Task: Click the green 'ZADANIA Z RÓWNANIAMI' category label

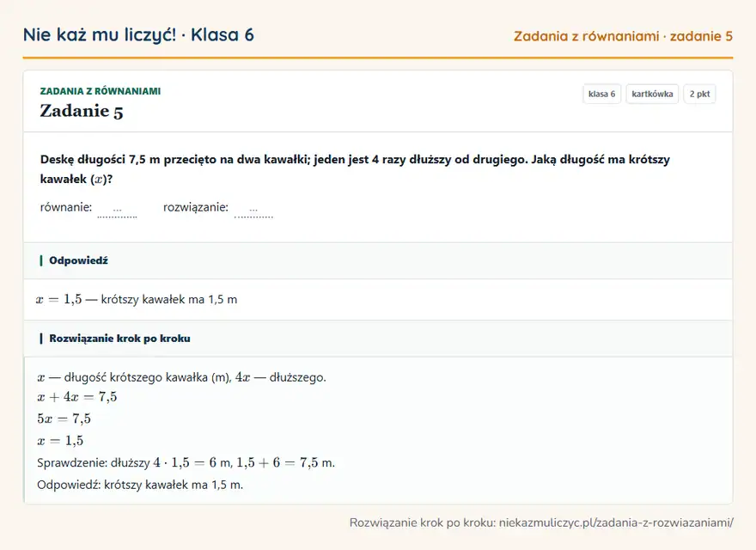Action: [x=101, y=91]
